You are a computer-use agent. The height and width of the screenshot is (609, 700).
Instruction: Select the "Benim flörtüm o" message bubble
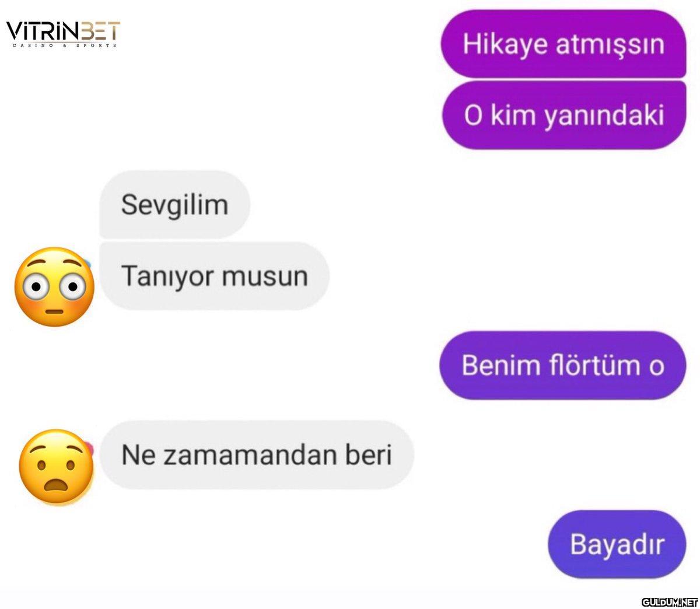(x=562, y=366)
